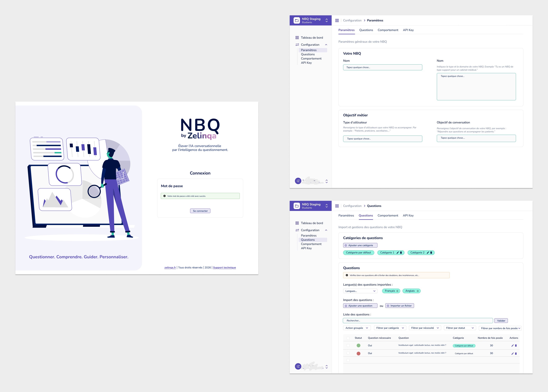Delete Catégorie 1 using its trash icon

(x=401, y=253)
